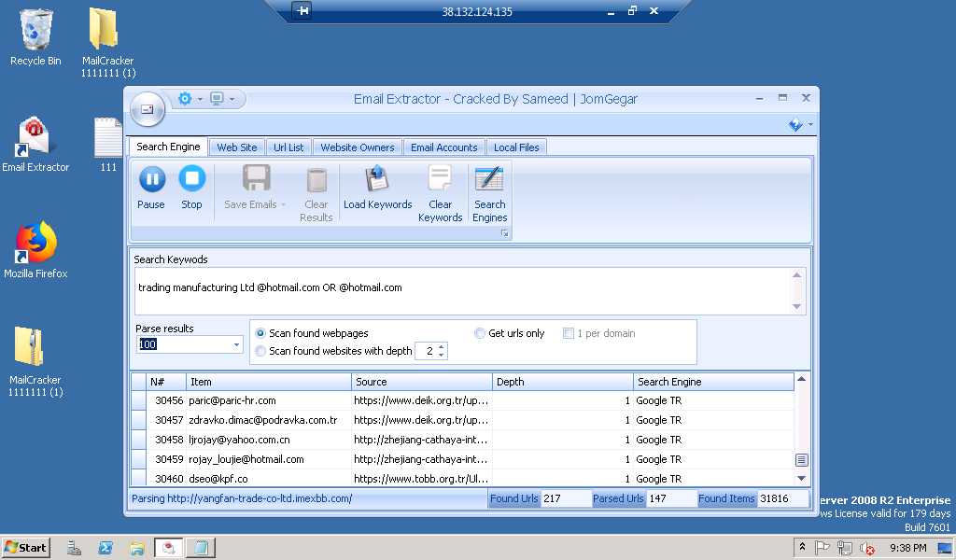Click the network tray icon

coord(844,548)
